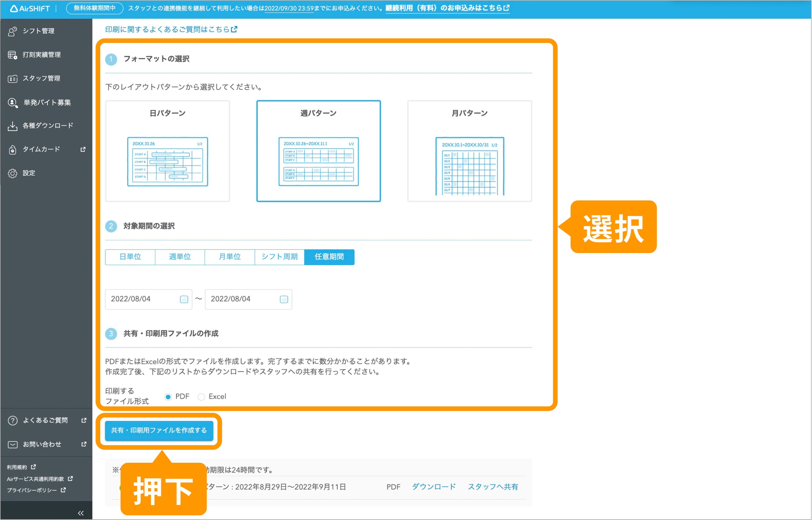Open お問い合わせ mail icon
Viewport: 812px width, 520px height.
pyautogui.click(x=12, y=445)
